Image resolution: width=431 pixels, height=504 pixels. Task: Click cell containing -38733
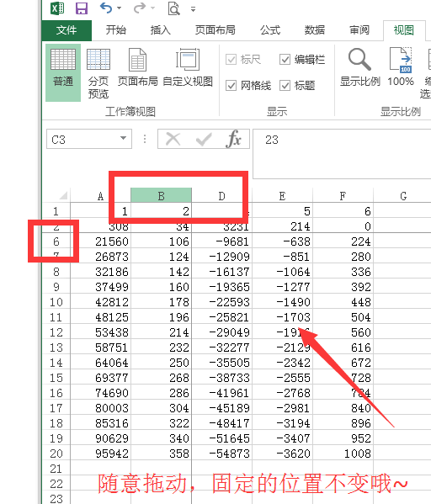[x=221, y=378]
